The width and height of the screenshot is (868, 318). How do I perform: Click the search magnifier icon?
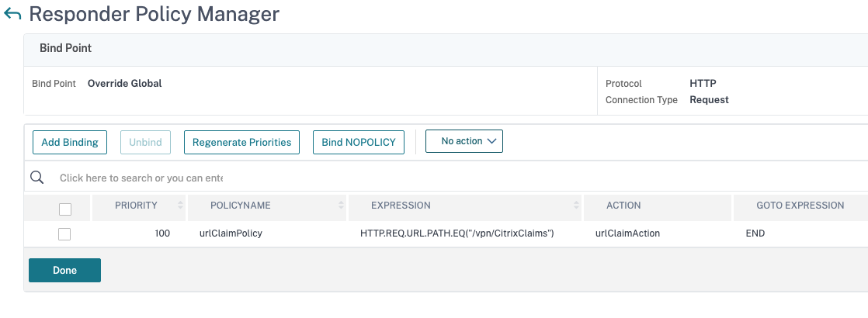pos(36,178)
